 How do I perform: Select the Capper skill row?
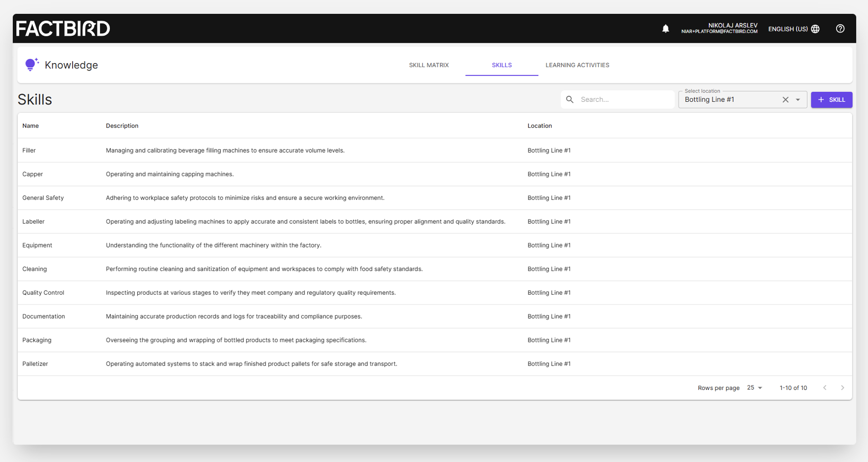(x=435, y=174)
